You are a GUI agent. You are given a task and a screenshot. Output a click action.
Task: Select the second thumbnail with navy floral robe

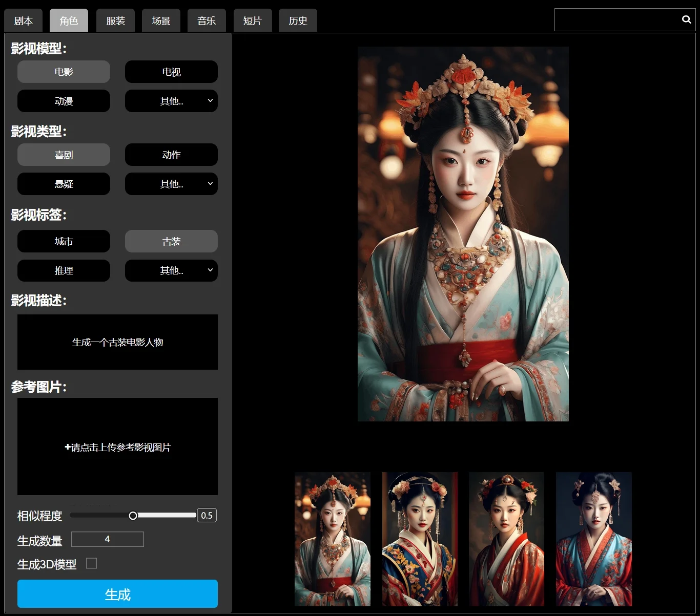(x=420, y=539)
